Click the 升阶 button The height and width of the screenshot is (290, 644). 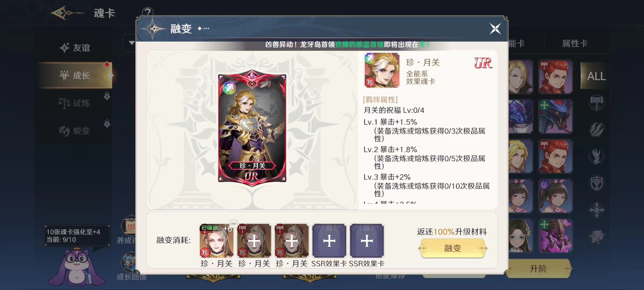[x=538, y=269]
